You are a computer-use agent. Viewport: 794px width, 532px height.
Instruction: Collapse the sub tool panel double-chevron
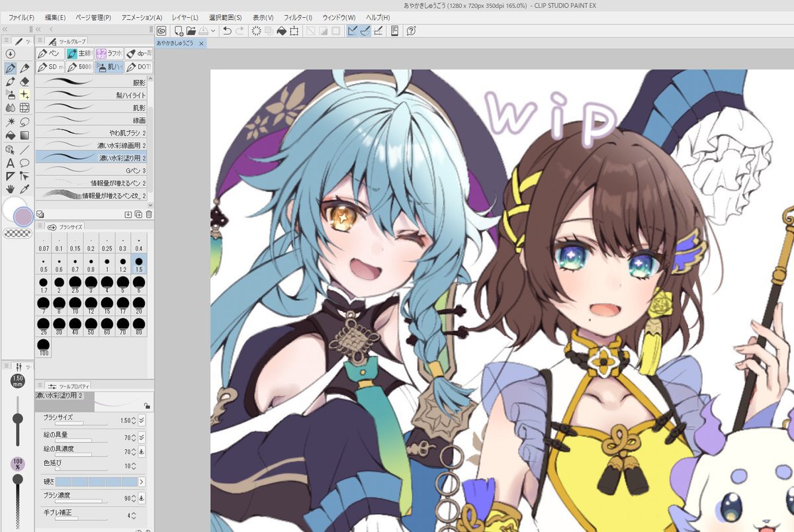40,30
